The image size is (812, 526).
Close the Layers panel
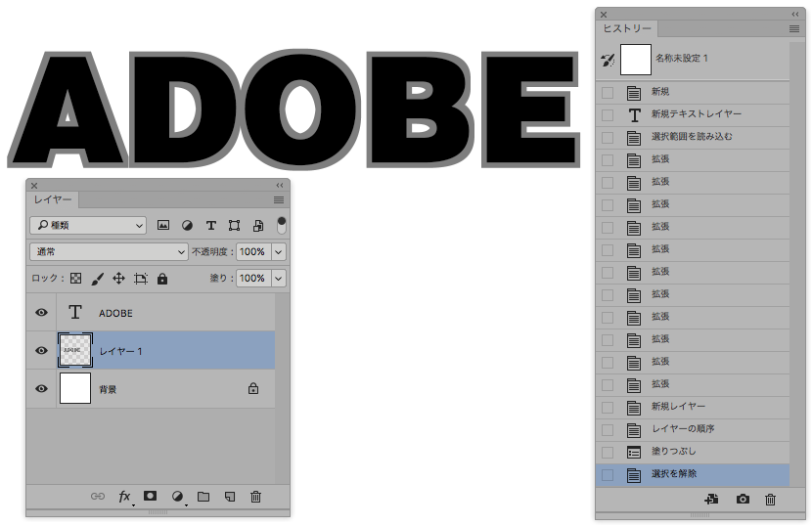(x=34, y=186)
